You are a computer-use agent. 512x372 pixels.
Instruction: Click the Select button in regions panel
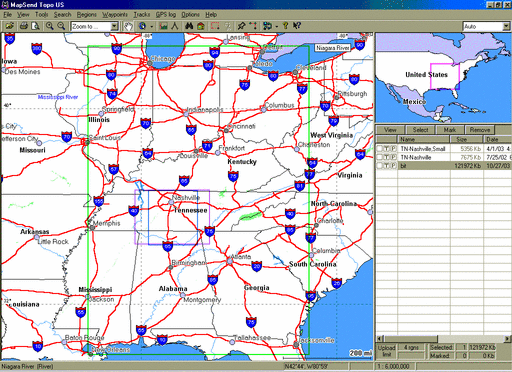click(x=420, y=130)
